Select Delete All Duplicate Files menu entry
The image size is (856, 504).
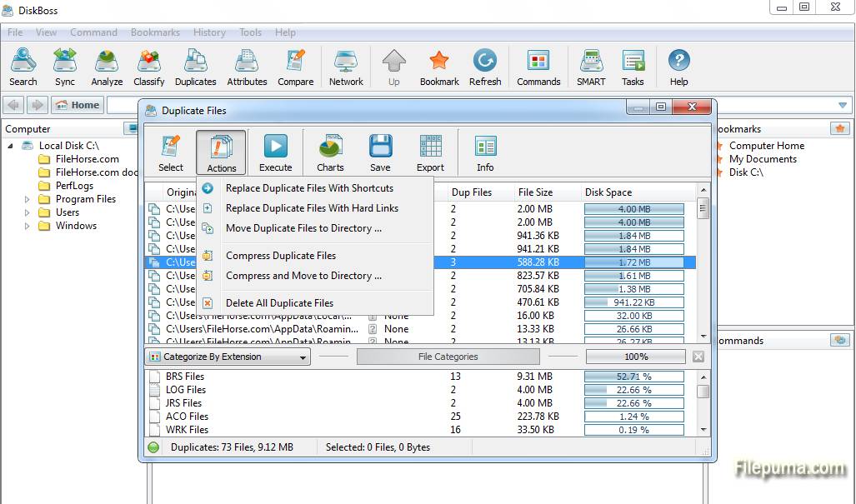(x=279, y=303)
